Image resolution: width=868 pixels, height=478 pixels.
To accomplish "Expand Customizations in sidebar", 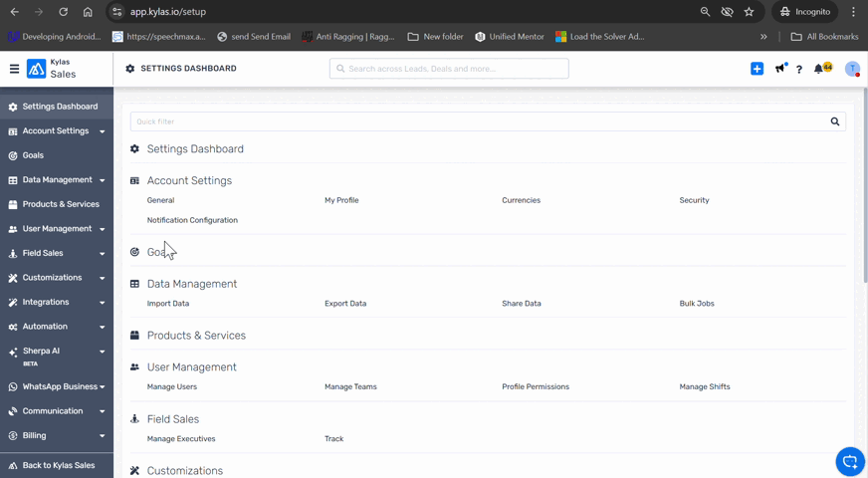I will 103,278.
